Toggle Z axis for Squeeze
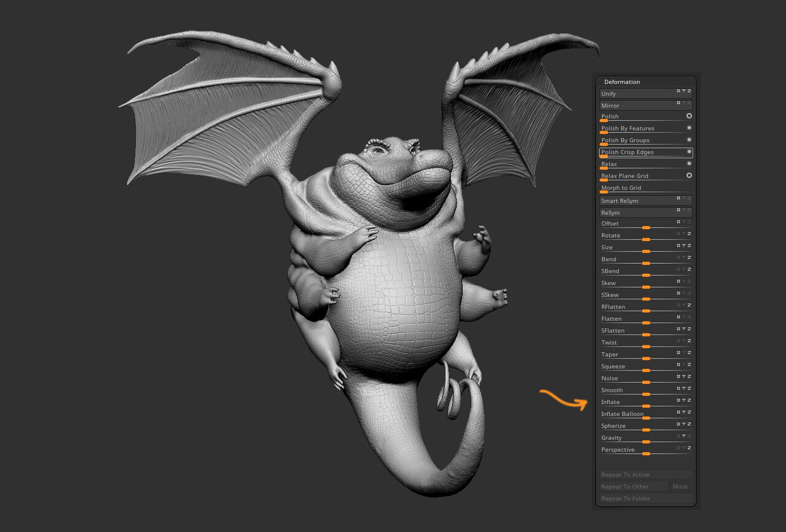Screen dimensions: 786x532 point(689,364)
